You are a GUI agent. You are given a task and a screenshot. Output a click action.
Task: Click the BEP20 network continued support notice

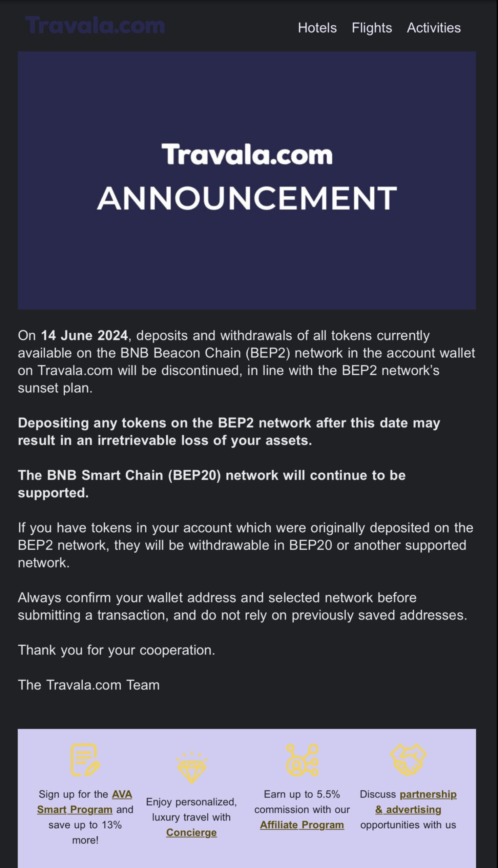211,484
